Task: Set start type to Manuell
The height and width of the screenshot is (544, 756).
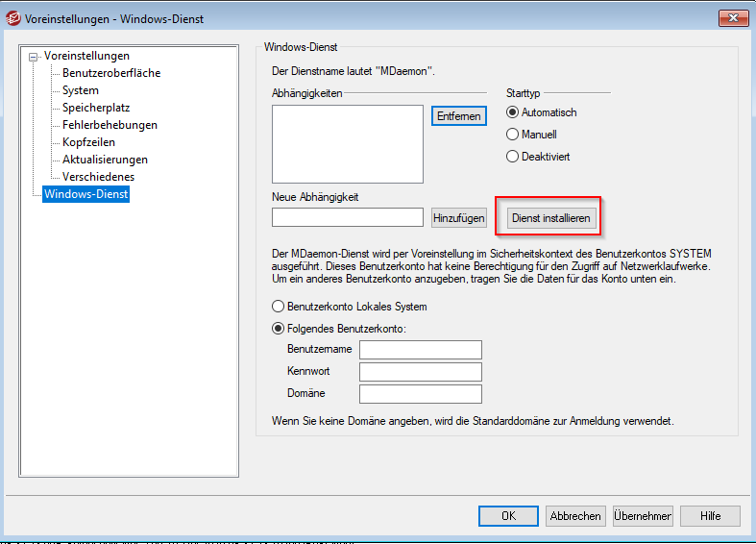Action: (x=513, y=135)
